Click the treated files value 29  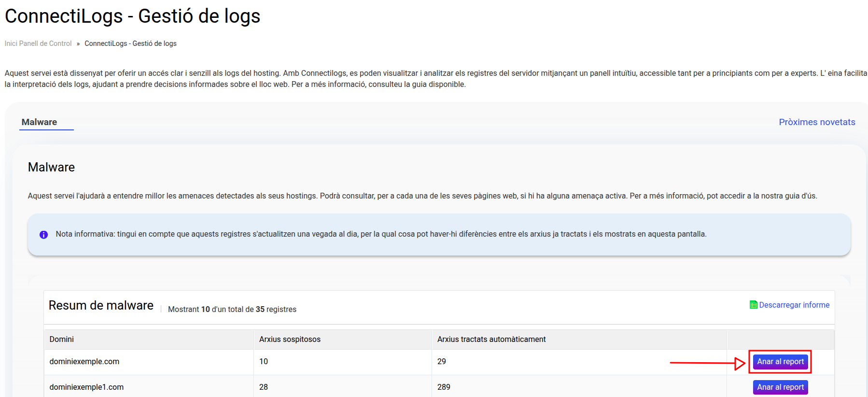(442, 362)
